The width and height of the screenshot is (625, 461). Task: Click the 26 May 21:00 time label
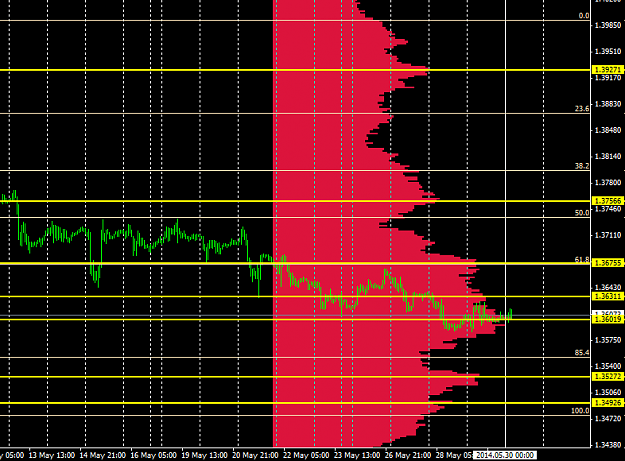[x=408, y=455]
